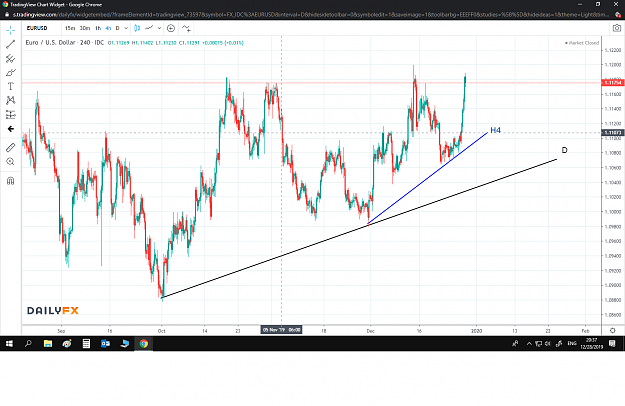Select the daily D interval

(117, 28)
